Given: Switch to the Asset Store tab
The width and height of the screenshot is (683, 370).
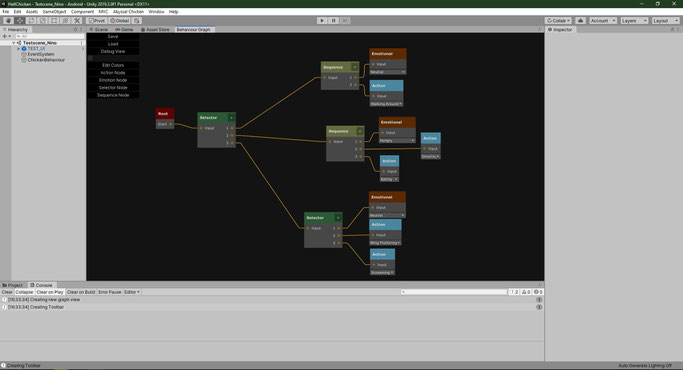Looking at the screenshot, I should 155,30.
